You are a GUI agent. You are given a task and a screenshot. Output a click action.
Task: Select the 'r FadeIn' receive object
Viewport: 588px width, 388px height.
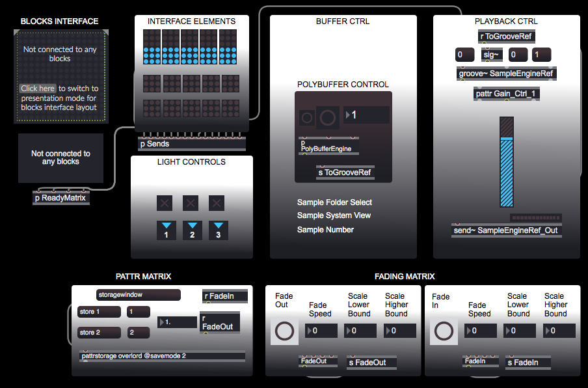[225, 296]
